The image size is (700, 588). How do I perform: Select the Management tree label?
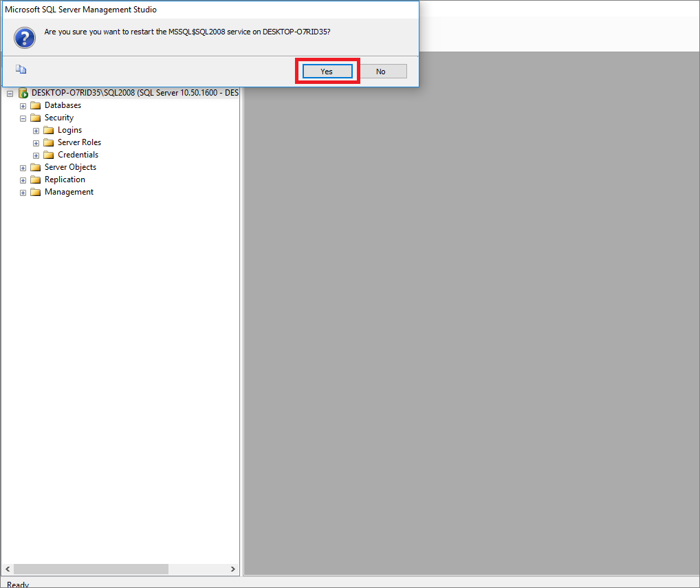(69, 192)
